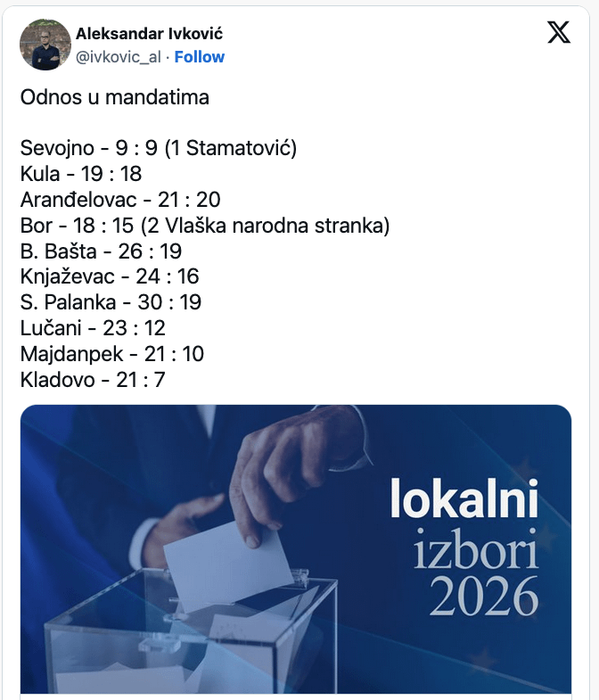Click the Lučani 23 : 12 line
Image resolution: width=599 pixels, height=700 pixels.
pyautogui.click(x=93, y=329)
